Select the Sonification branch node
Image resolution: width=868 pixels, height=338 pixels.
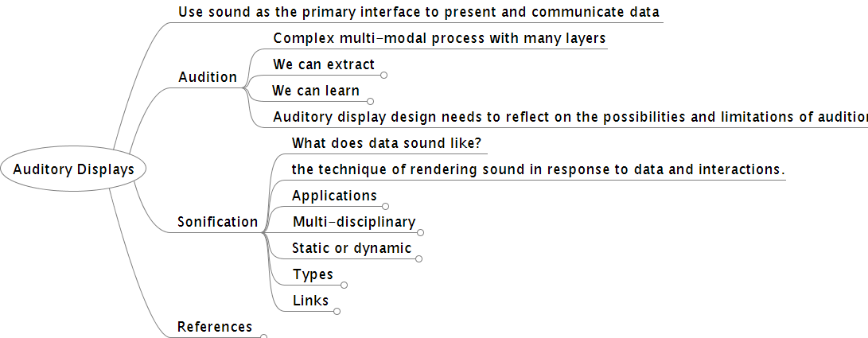217,222
